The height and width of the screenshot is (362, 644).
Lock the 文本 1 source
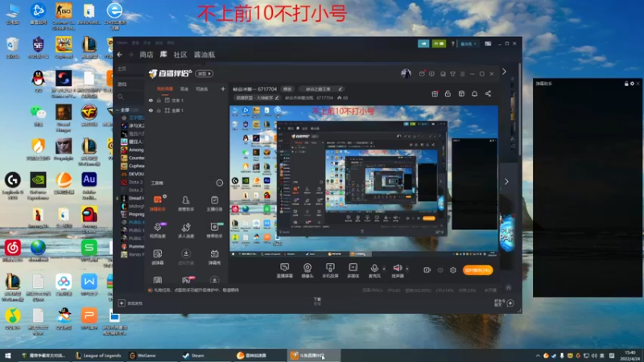159,100
